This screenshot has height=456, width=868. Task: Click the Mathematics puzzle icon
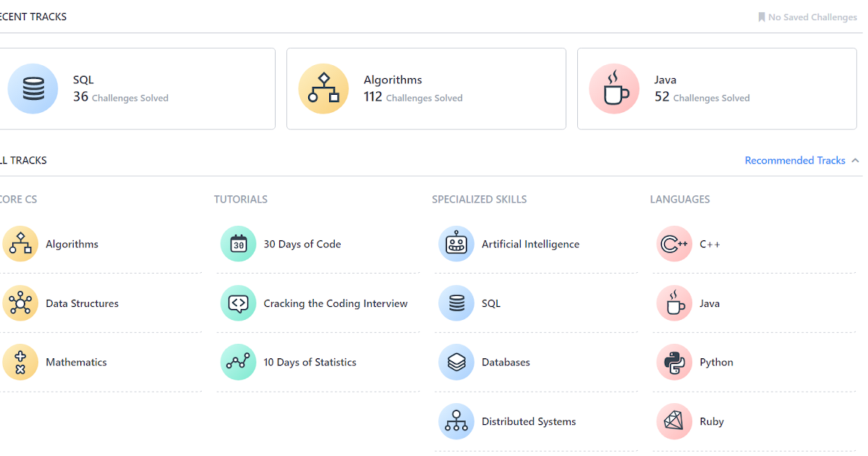tap(20, 362)
